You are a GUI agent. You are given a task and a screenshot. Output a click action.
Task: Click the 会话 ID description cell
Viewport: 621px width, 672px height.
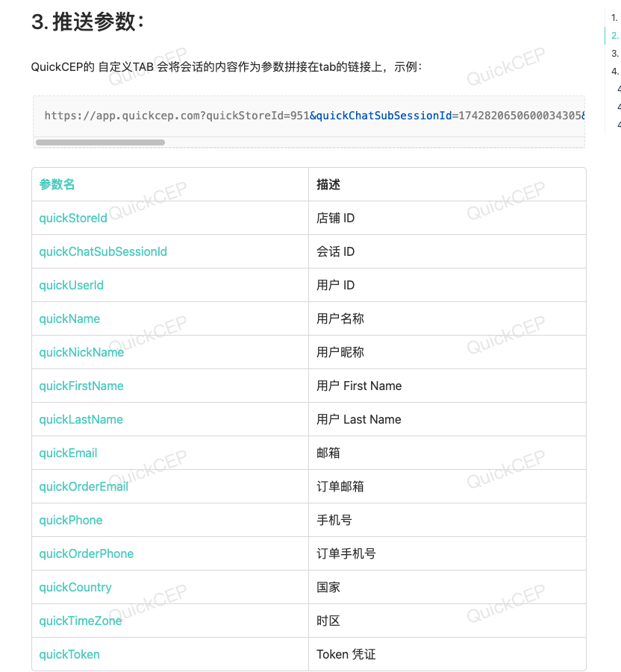coord(447,251)
